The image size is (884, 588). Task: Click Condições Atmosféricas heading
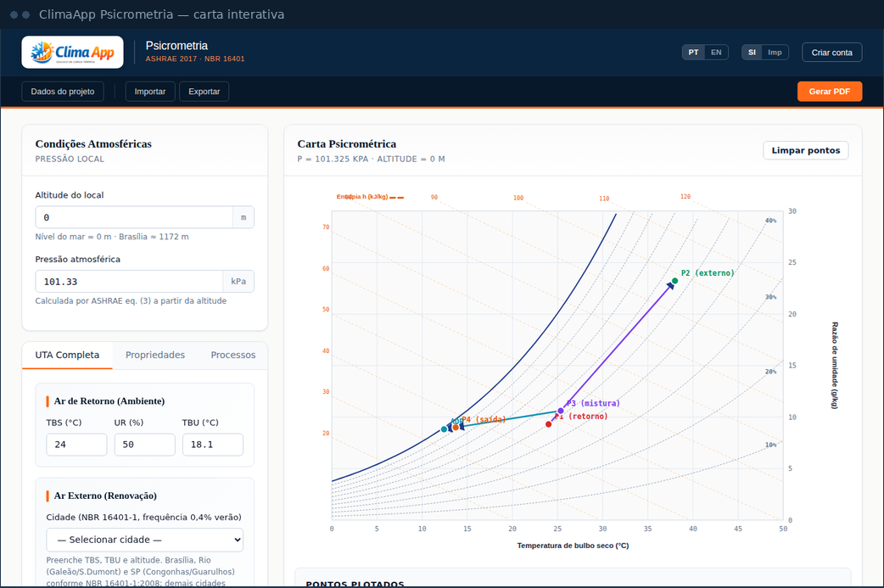click(93, 143)
